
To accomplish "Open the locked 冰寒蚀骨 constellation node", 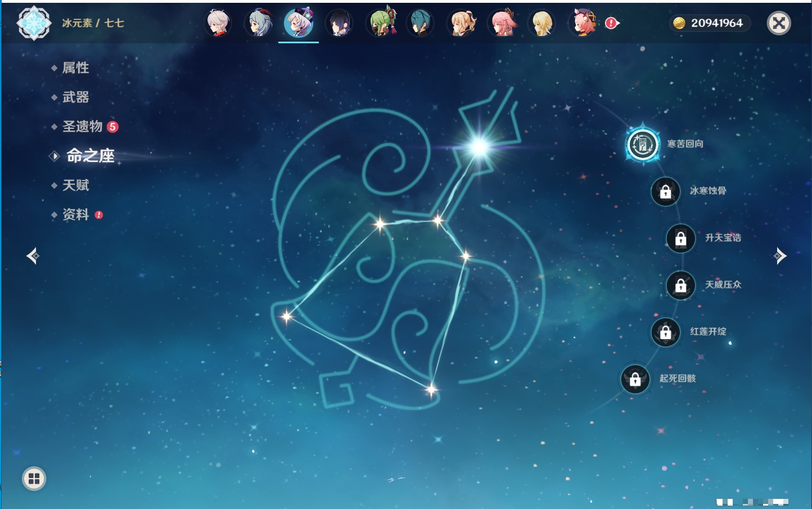I will [x=665, y=191].
